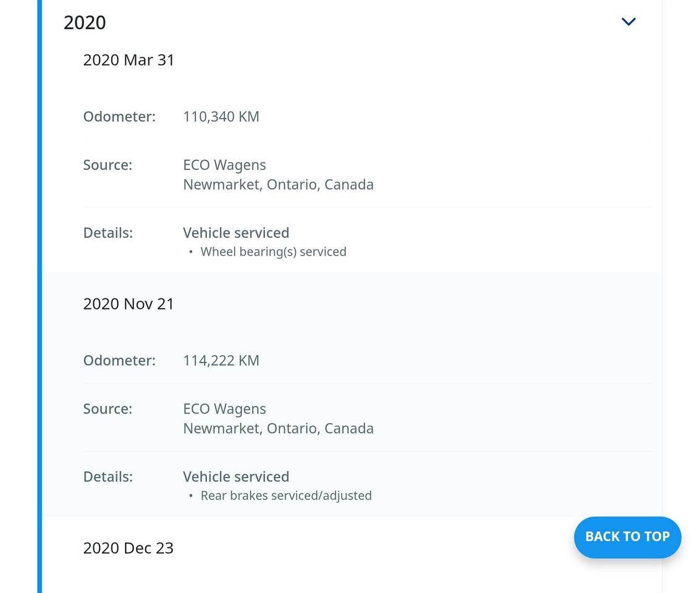
Task: Click Vehicle serviced in Mar 31 details
Action: [x=236, y=233]
